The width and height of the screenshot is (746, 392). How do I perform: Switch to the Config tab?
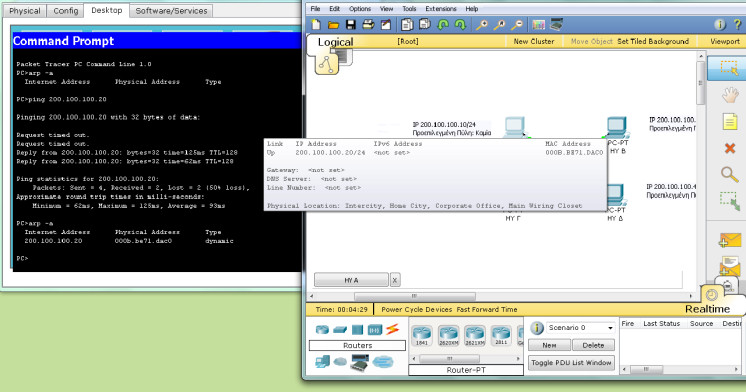pos(66,10)
